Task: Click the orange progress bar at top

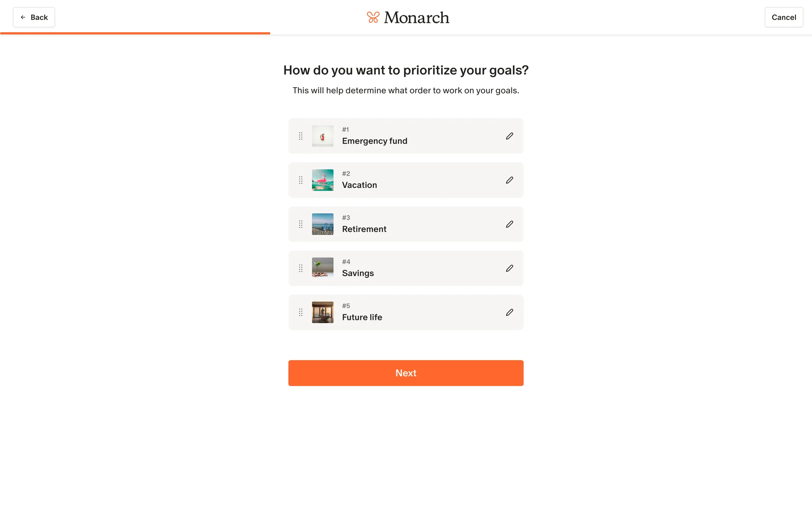Action: coord(135,33)
